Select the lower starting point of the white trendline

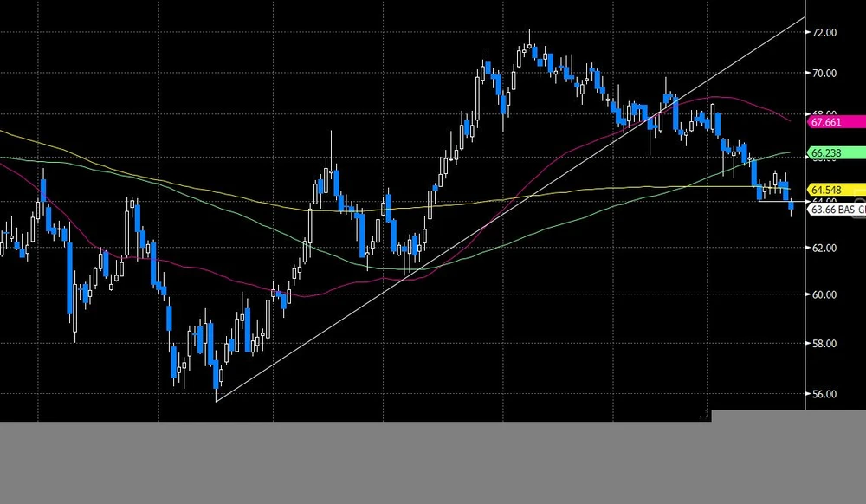216,400
